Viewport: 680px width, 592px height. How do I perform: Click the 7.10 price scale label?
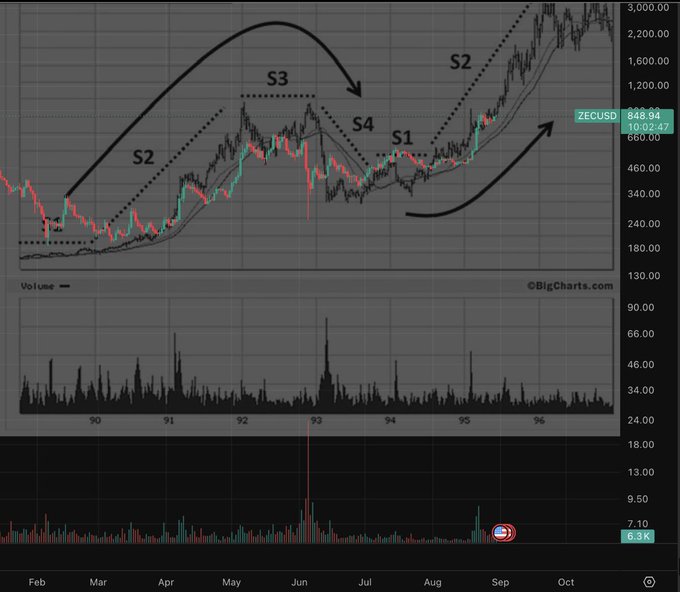638,523
